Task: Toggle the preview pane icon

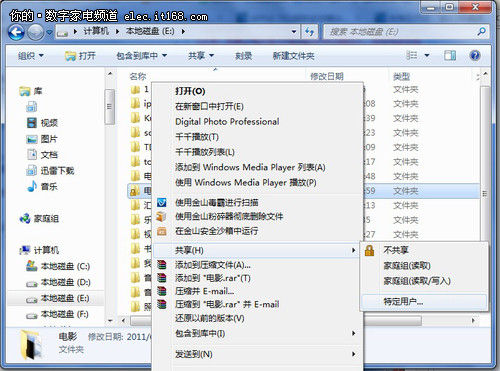Action: click(450, 55)
